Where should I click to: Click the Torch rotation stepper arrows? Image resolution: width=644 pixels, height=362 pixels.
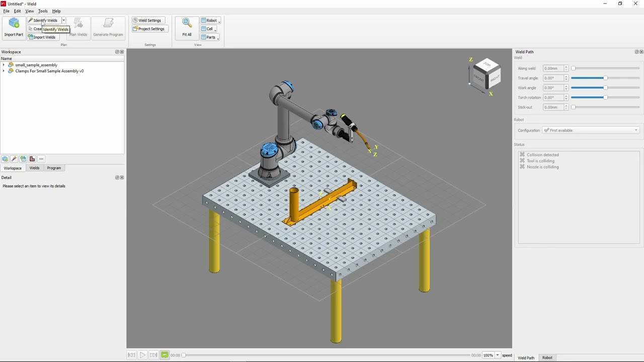coord(566,98)
